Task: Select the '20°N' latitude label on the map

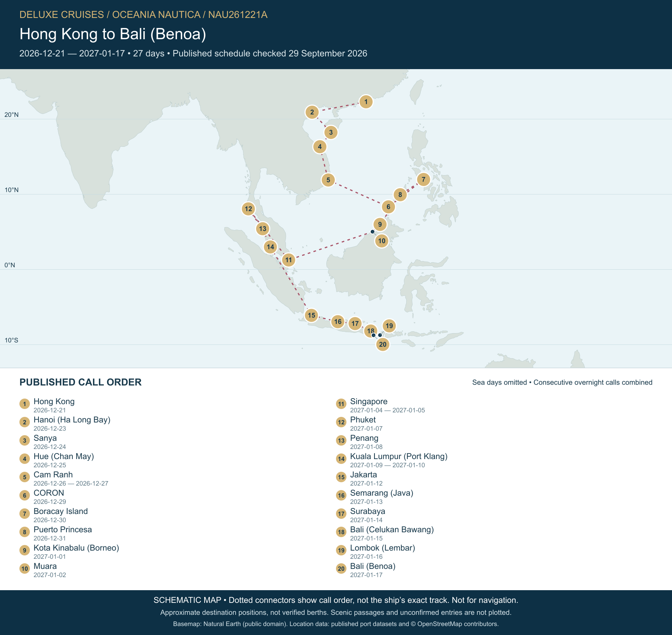Action: tap(12, 115)
